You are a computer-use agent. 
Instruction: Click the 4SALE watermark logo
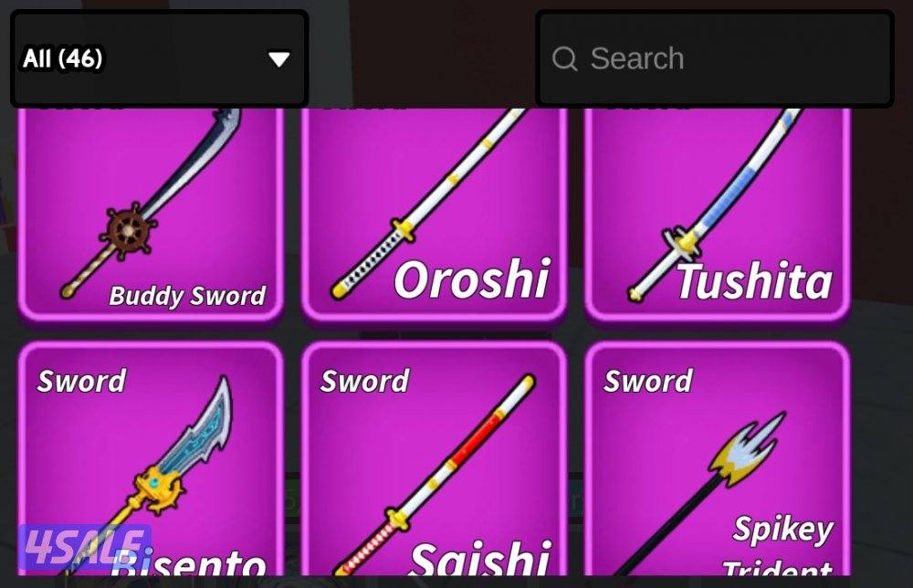84,547
